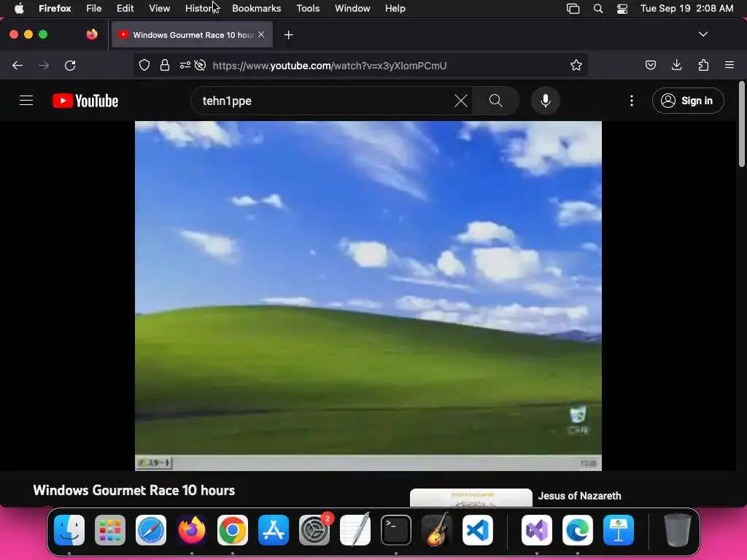Open the extensions puzzle menu

[703, 65]
